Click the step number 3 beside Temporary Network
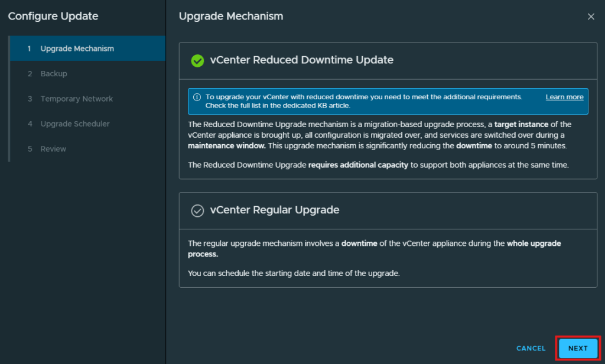The image size is (605, 364). click(30, 99)
